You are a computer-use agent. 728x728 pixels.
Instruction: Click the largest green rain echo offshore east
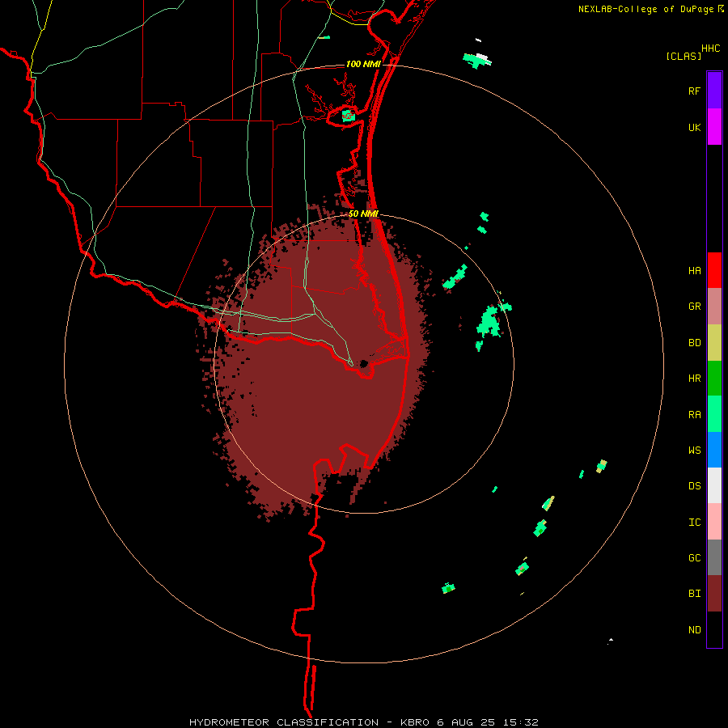pyautogui.click(x=488, y=323)
